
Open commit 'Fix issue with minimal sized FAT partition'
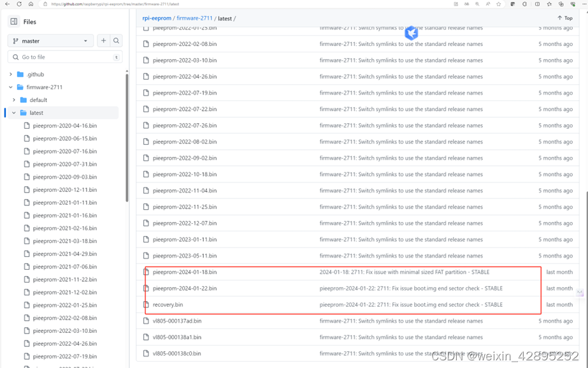point(405,272)
